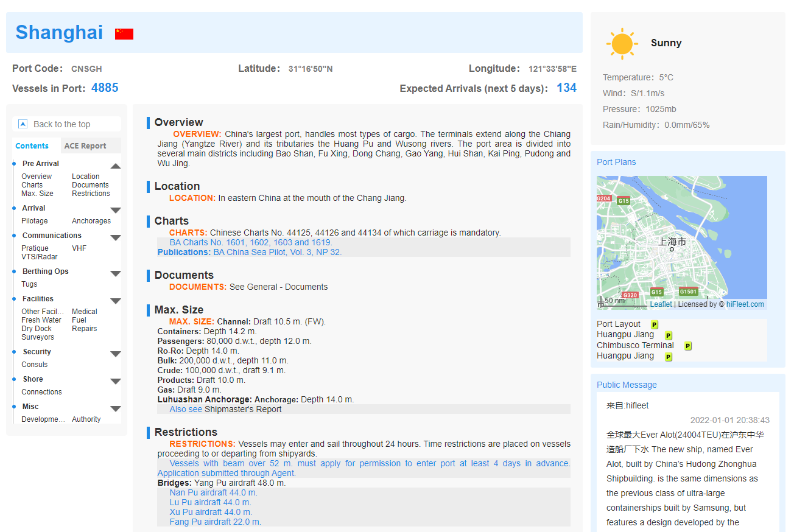Click the Port Code CNSGH value
794x532 pixels.
86,69
